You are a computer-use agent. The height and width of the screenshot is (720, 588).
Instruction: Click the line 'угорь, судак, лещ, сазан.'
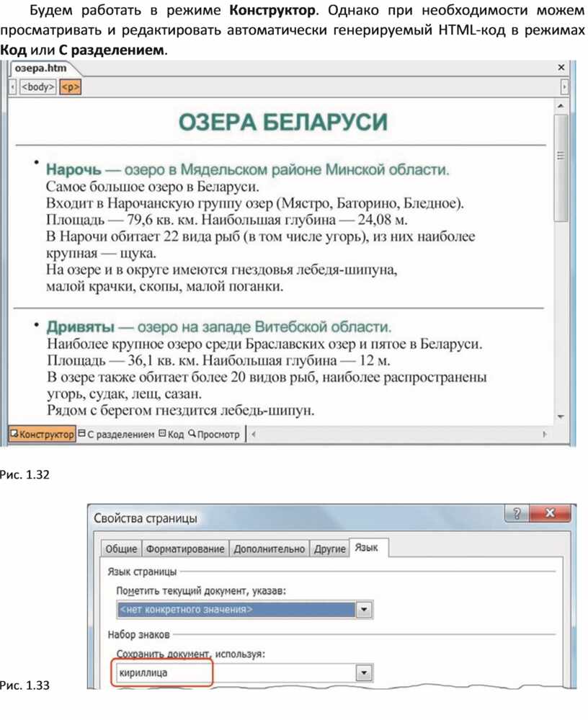124,394
